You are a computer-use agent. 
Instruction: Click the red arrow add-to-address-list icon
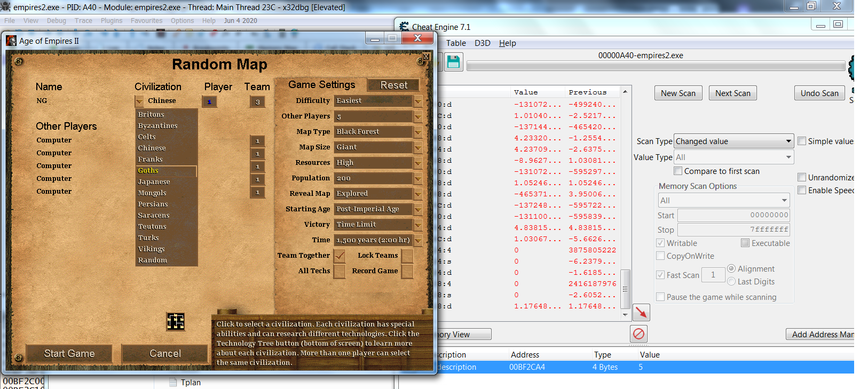click(641, 313)
